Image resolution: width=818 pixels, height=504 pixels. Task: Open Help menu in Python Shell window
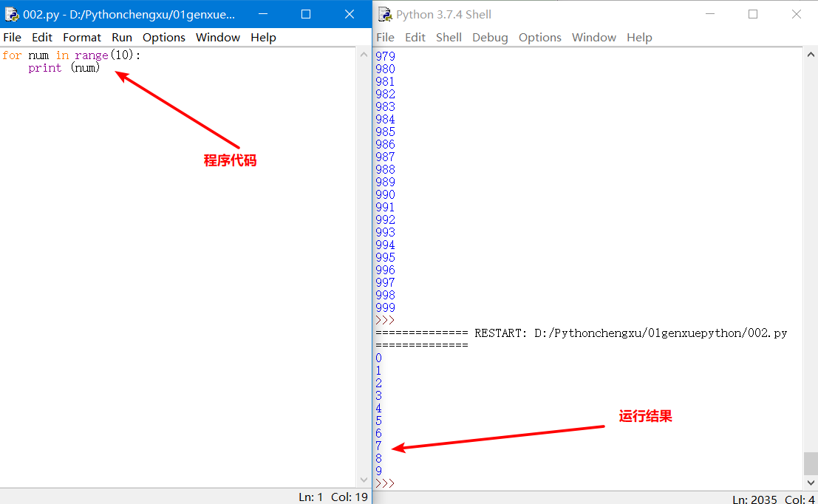[639, 38]
